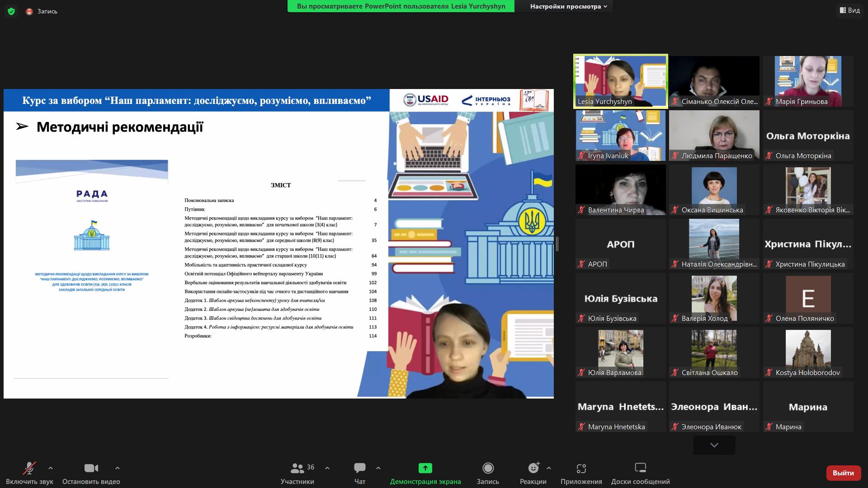868x488 pixels.
Task: Select Iryna Ivaniuk video tile
Action: pos(621,136)
